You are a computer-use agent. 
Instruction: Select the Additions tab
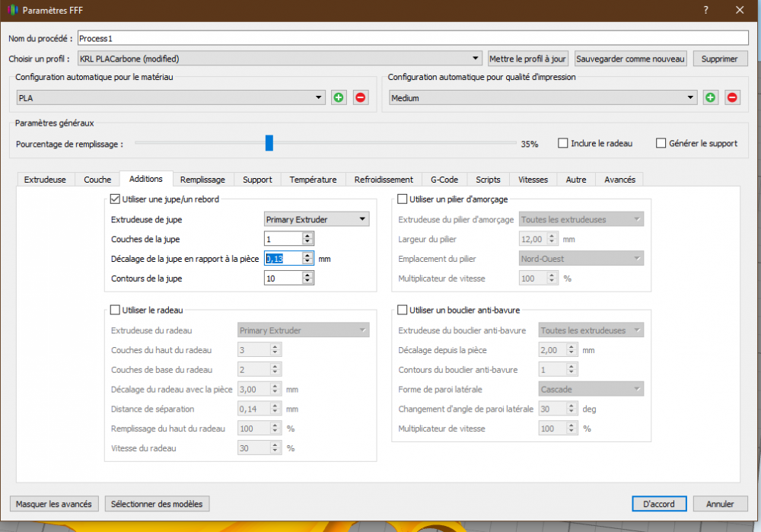[x=146, y=179]
